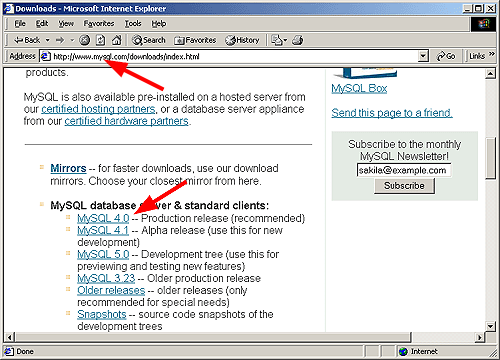The width and height of the screenshot is (500, 360).
Task: Open the MySQL 4.1 download link
Action: pos(103,230)
